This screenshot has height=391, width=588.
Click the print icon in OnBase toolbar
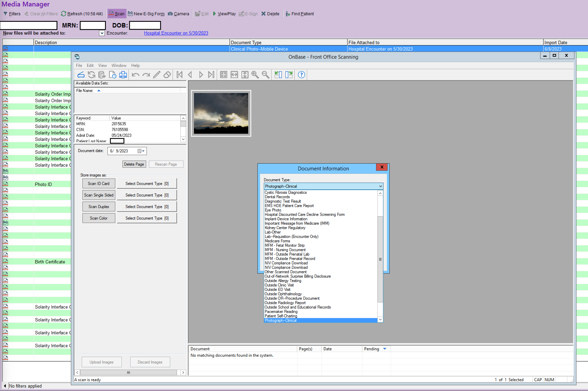[x=123, y=75]
